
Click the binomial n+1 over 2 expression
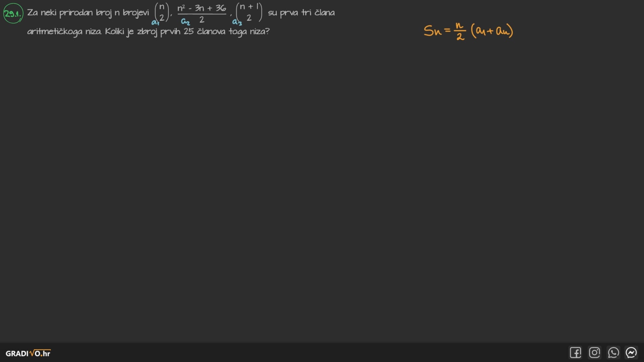pos(249,12)
